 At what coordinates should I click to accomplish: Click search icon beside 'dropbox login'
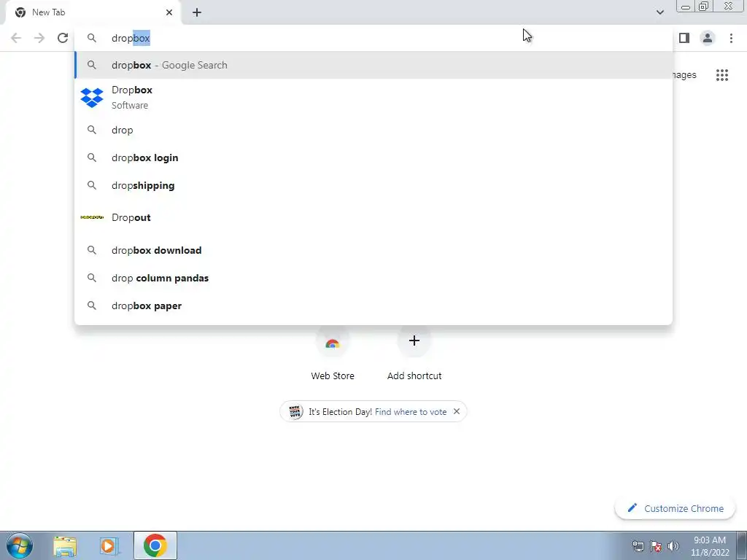click(91, 157)
